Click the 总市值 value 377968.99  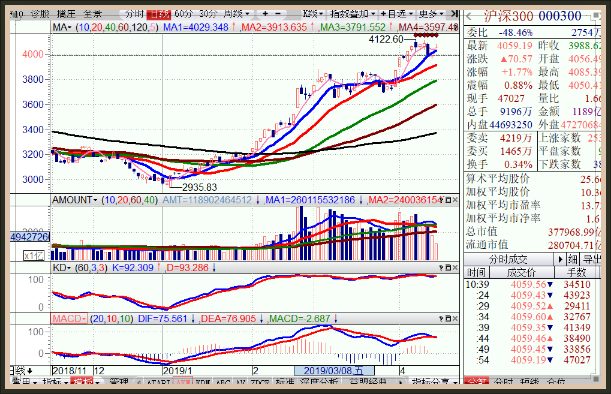pos(571,232)
